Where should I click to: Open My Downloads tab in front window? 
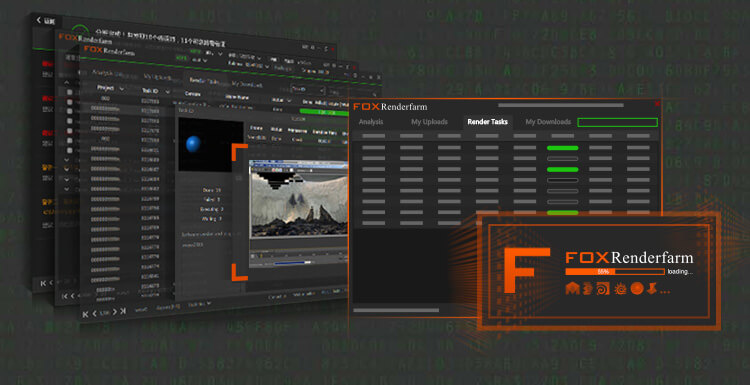tap(548, 122)
